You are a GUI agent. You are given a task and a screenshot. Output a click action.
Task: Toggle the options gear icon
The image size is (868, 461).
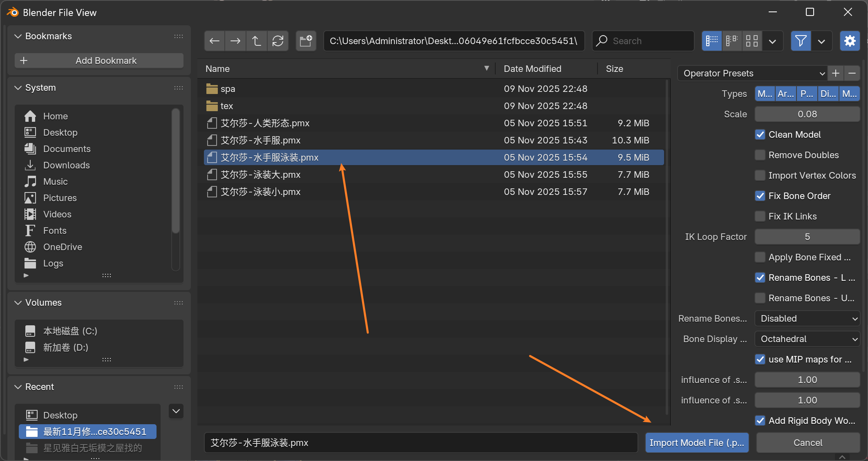click(850, 41)
